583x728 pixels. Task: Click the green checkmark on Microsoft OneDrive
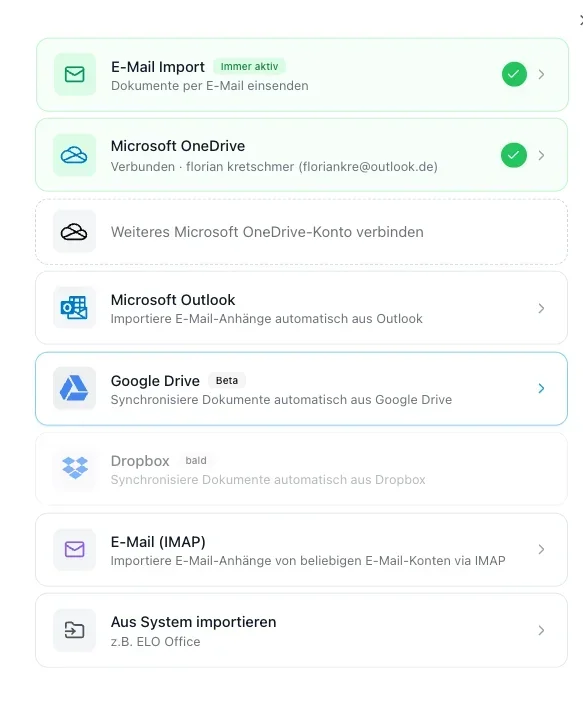[x=514, y=155]
